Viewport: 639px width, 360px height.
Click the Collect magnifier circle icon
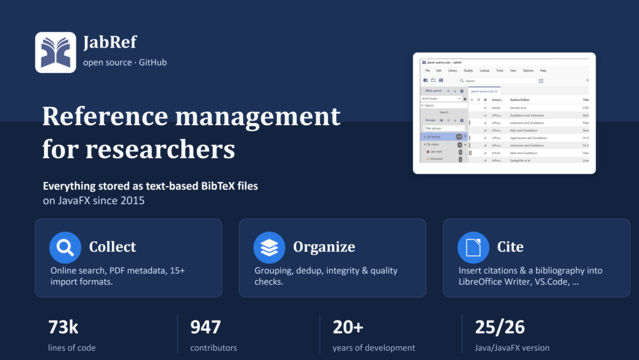tap(65, 247)
